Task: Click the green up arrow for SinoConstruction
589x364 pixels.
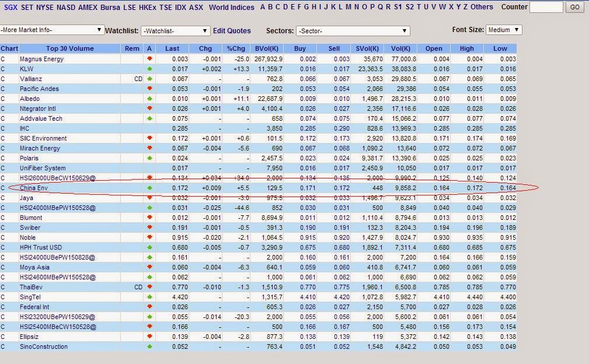Action: pyautogui.click(x=149, y=346)
